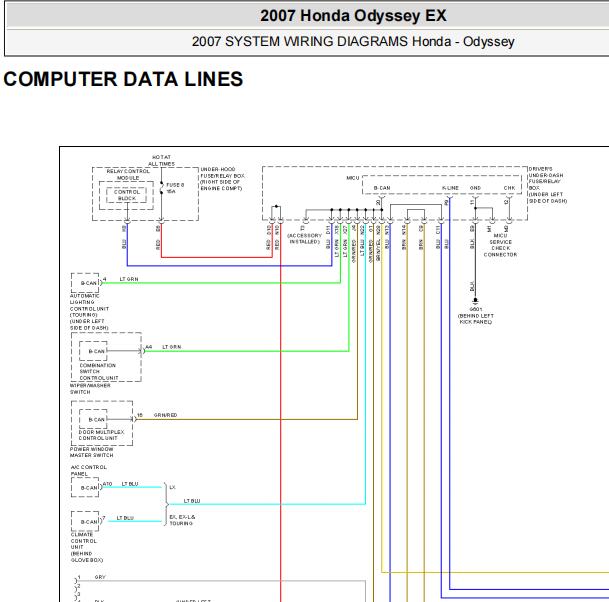Click the 'C11' BLU terminal label

coord(438,230)
